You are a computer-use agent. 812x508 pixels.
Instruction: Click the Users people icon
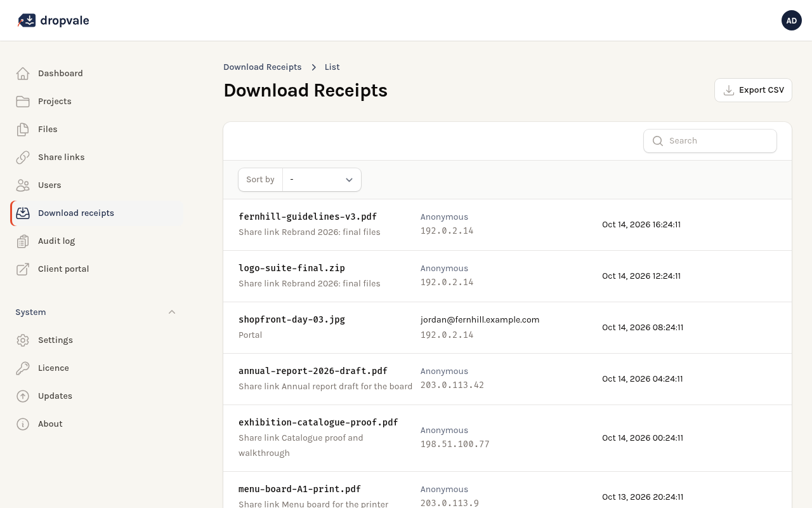coord(23,185)
